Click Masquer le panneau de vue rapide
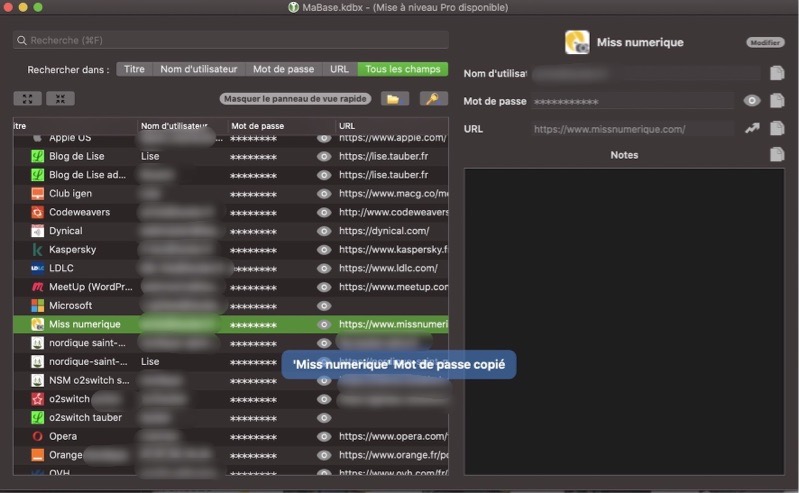The width and height of the screenshot is (799, 493). tap(296, 99)
